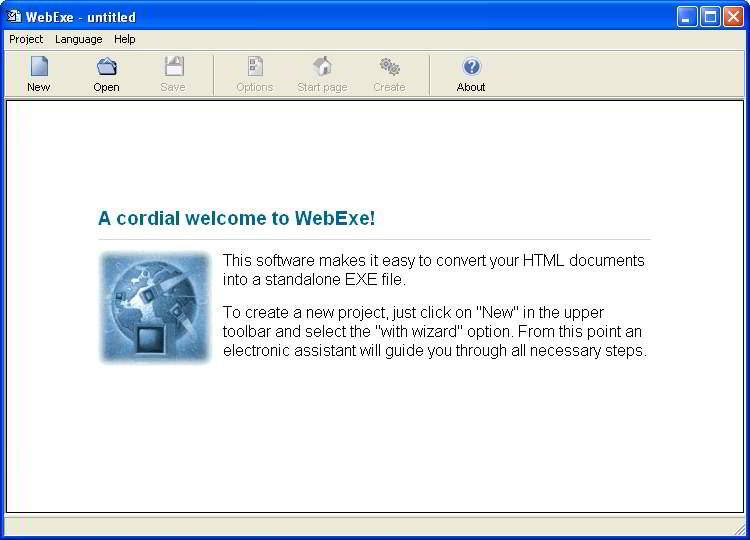Click the WebExe app icon in title bar

[14, 16]
